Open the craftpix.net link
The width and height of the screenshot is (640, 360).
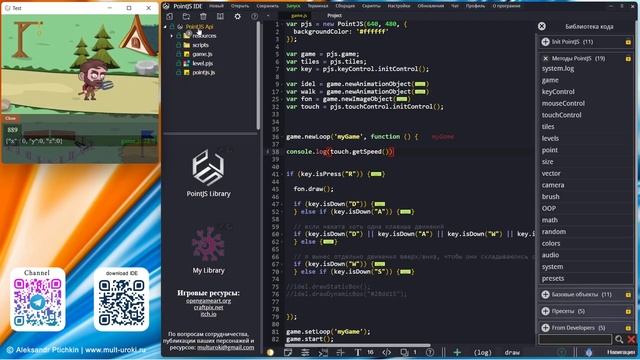tap(209, 307)
